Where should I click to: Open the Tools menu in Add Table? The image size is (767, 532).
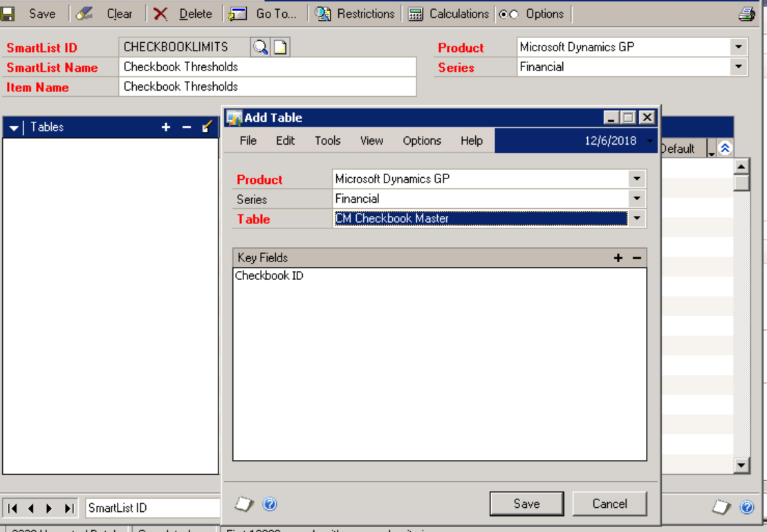coord(328,141)
